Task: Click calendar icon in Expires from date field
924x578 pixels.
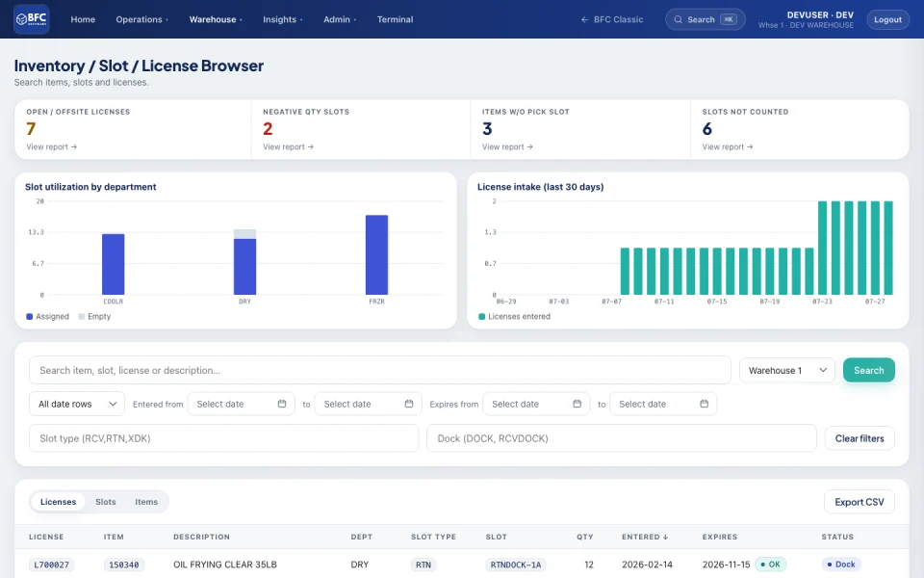Action: (577, 404)
